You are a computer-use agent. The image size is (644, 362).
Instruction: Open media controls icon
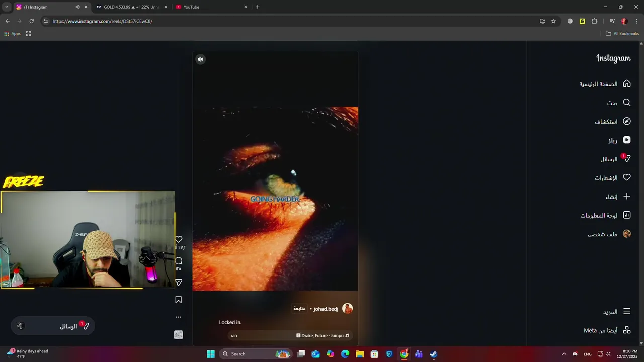[x=612, y=21]
